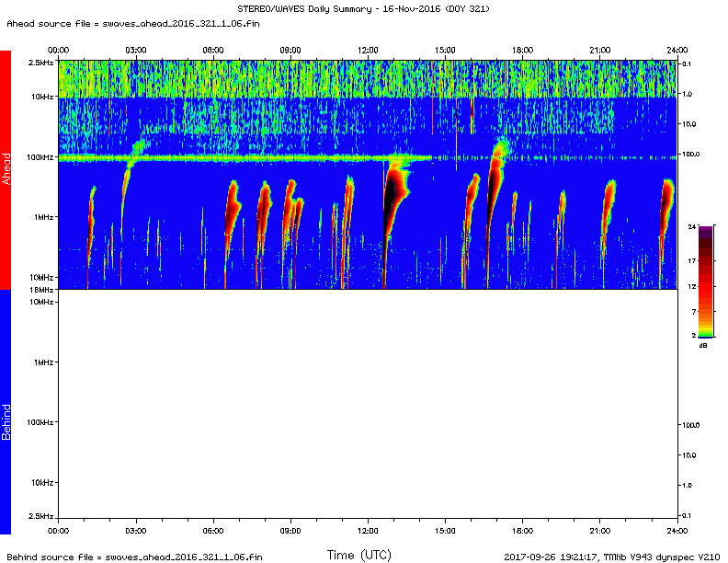Select the 12:00 tick label on top axis

(x=368, y=50)
